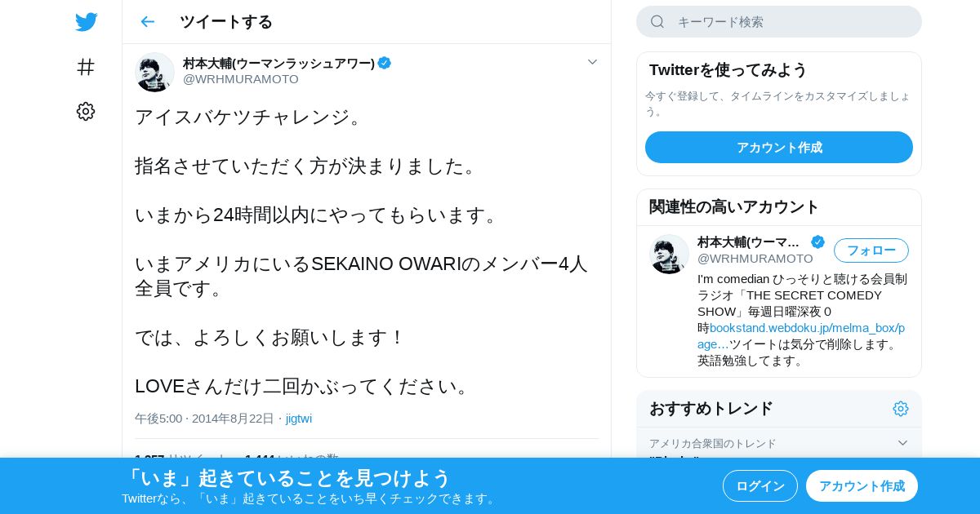Expand the tweet options chevron menu
This screenshot has height=514, width=980.
[x=593, y=62]
